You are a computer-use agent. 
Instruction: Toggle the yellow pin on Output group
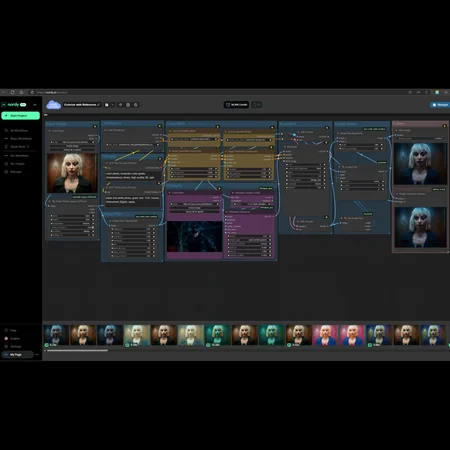(x=444, y=126)
